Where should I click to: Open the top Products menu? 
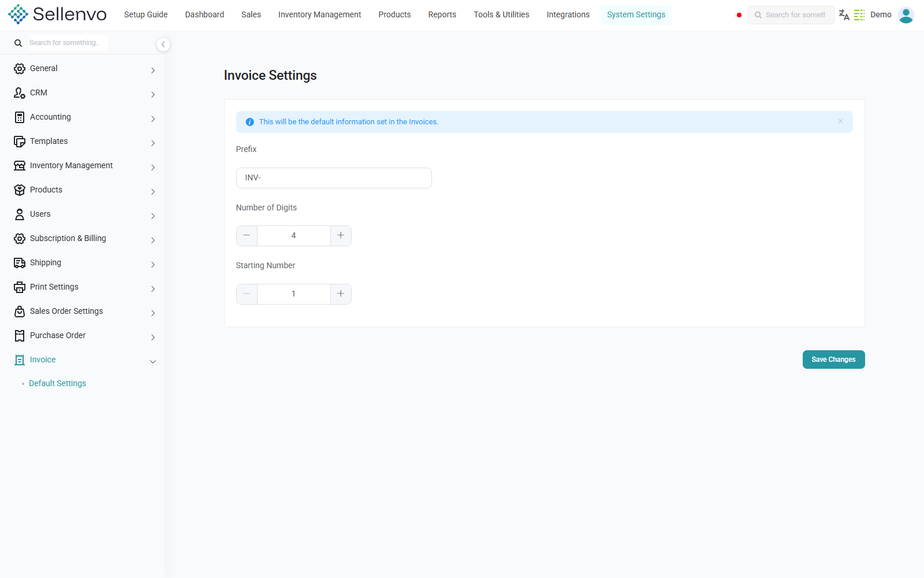tap(394, 14)
